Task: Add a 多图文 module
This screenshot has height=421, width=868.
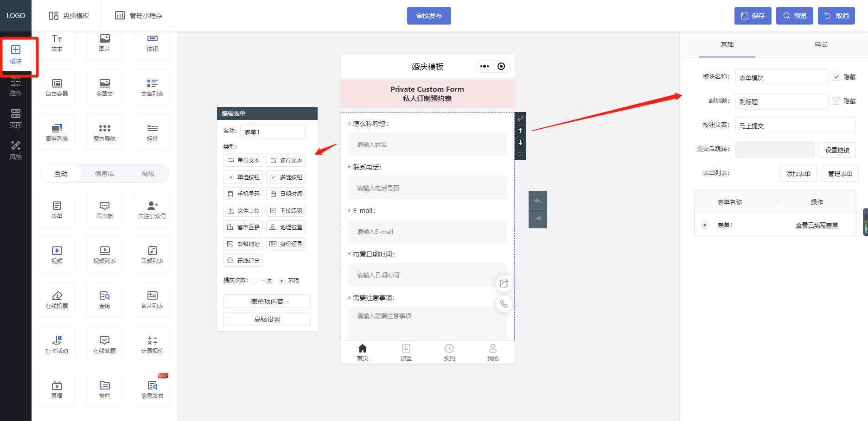Action: (105, 87)
